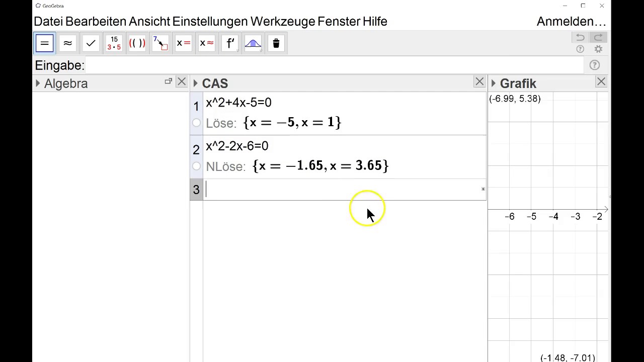
Task: Select the Solve Numerically (x≈) tool
Action: 206,44
